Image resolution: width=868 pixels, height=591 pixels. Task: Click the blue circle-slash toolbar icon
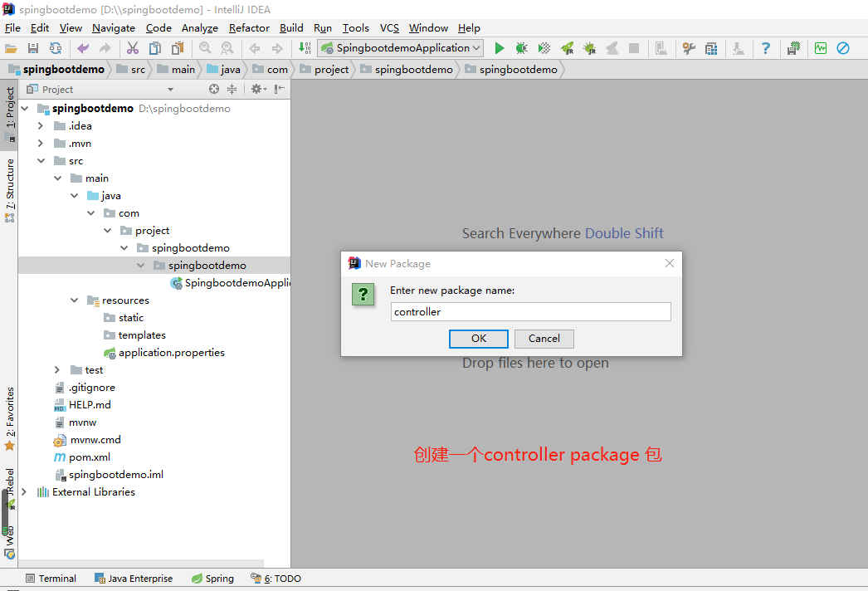pos(843,49)
